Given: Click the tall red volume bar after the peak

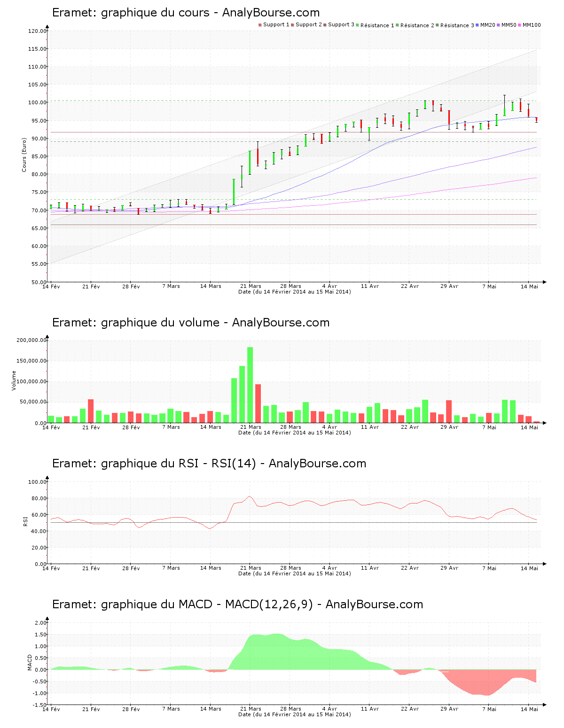Looking at the screenshot, I should coord(258,403).
